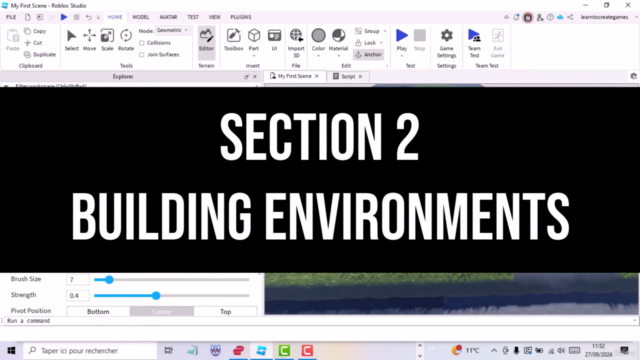Switch to the VIEW ribbon tab

214,17
